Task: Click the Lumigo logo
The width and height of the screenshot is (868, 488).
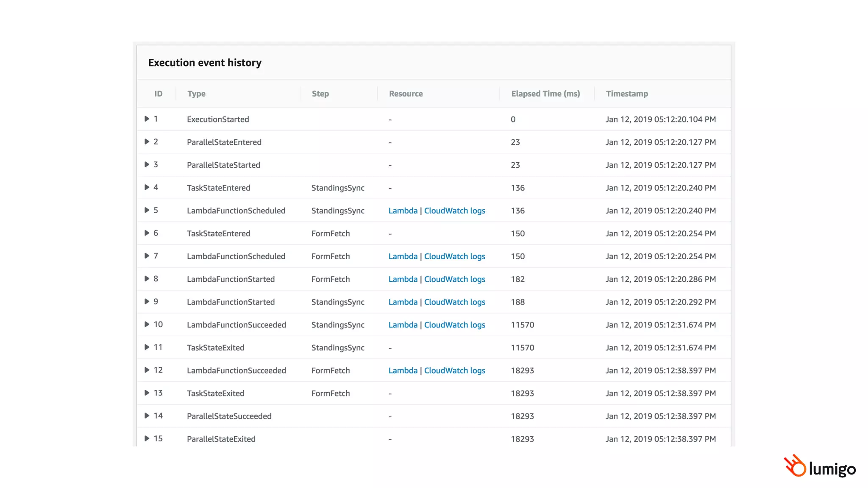Action: pos(819,467)
